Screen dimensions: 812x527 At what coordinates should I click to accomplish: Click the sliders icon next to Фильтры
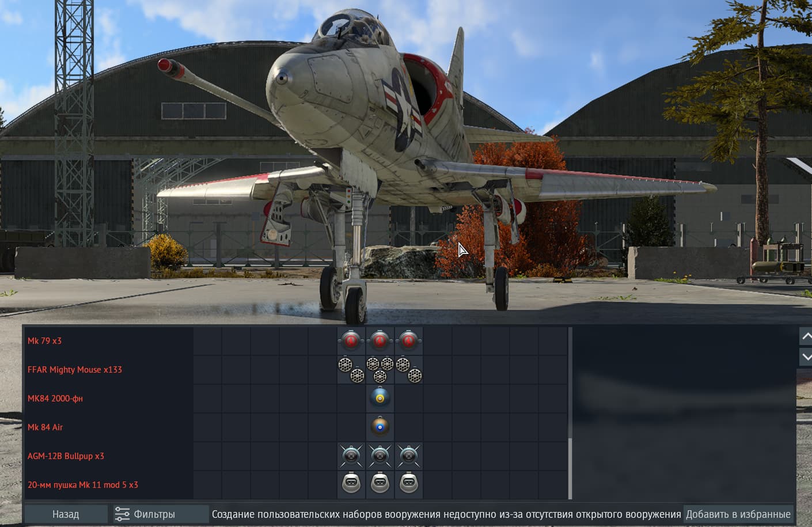(x=122, y=514)
